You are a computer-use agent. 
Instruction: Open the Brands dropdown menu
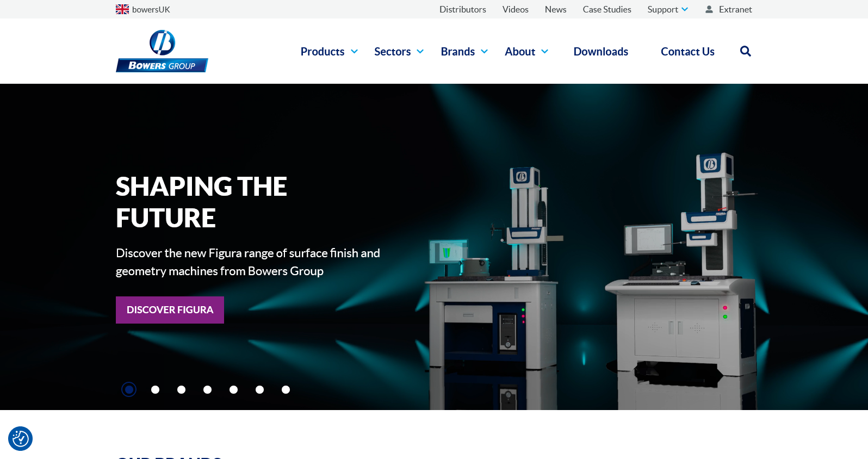click(x=464, y=52)
